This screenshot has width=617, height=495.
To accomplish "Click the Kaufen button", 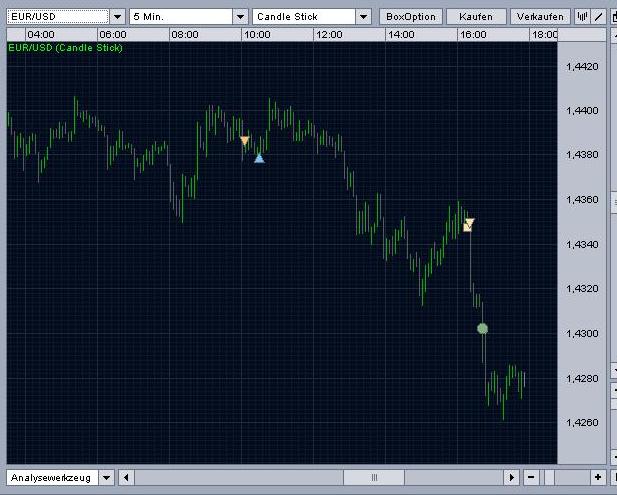I will coord(476,17).
